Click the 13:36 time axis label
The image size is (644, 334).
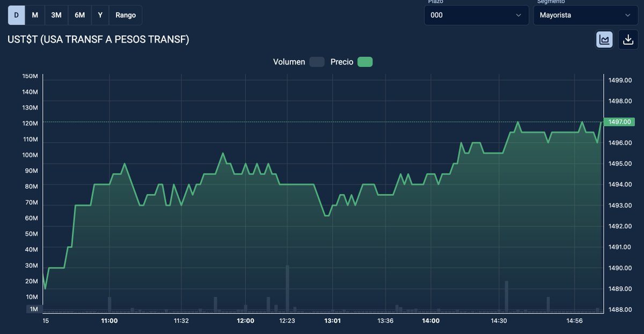point(385,321)
